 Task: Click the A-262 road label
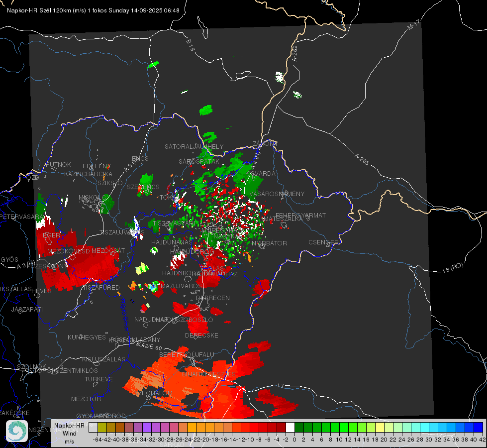(295, 53)
